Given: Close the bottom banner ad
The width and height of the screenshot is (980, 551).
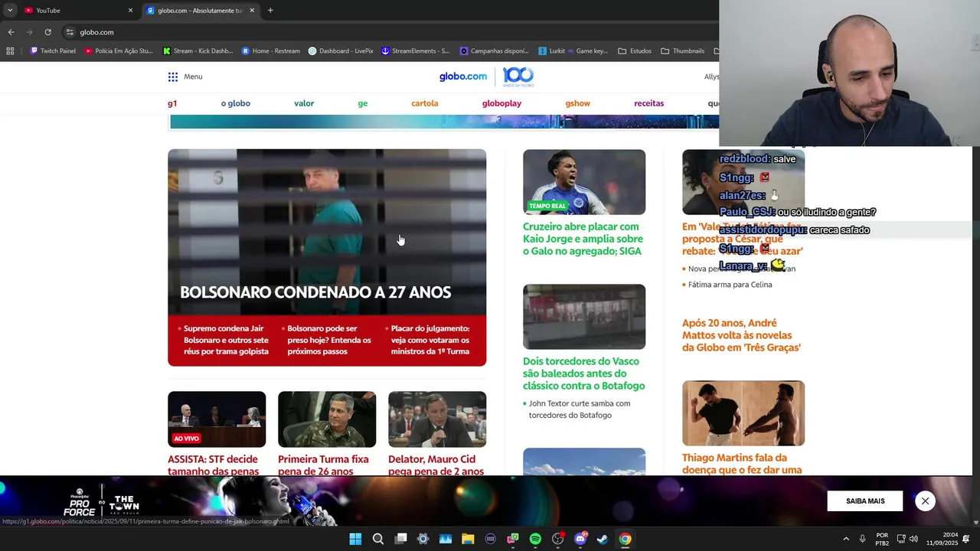Looking at the screenshot, I should (x=925, y=501).
